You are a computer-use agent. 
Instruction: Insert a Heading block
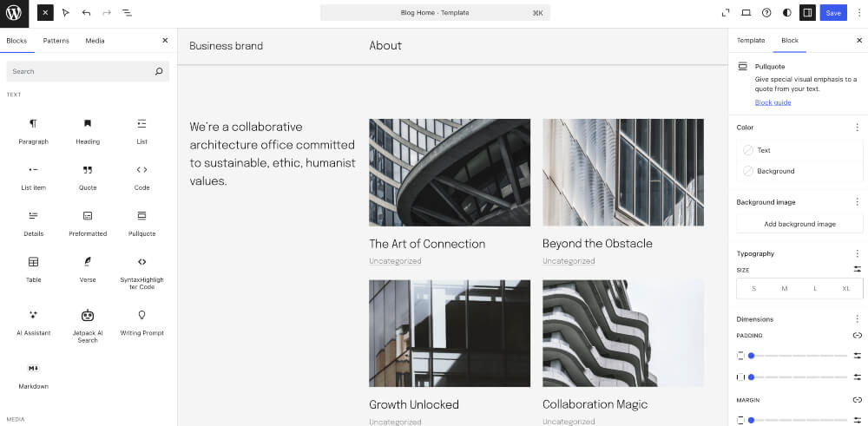point(88,131)
